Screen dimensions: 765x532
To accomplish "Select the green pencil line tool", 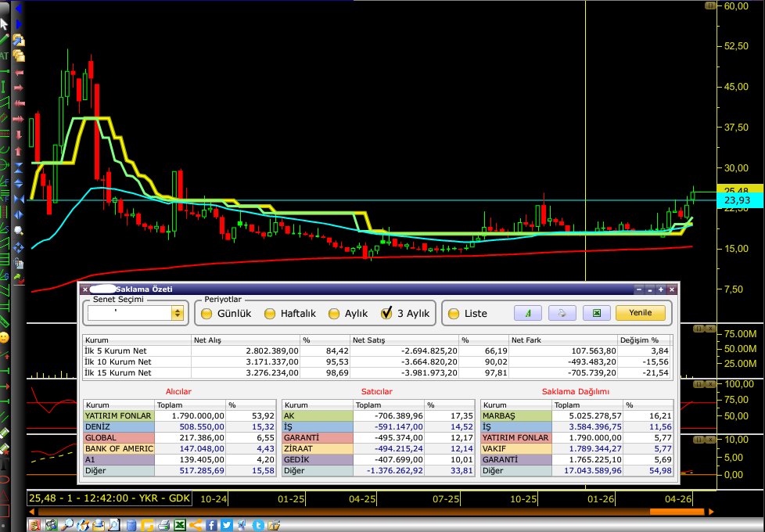I will coord(4,38).
